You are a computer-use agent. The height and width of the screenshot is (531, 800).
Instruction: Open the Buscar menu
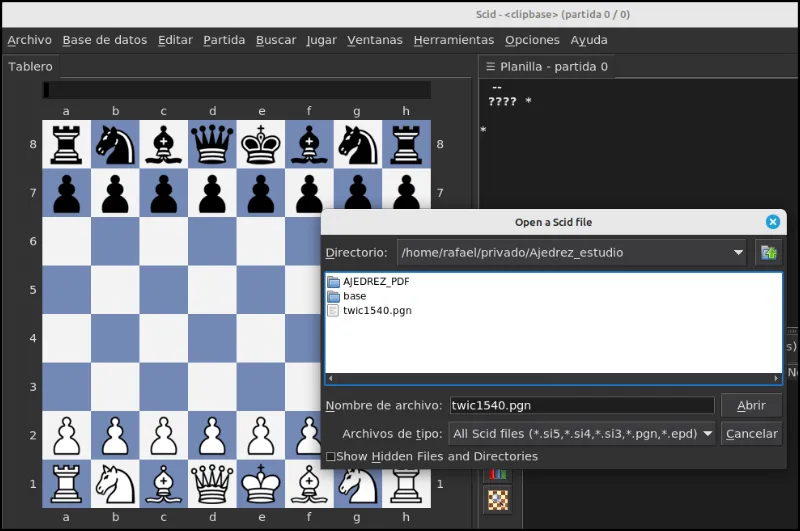point(276,40)
